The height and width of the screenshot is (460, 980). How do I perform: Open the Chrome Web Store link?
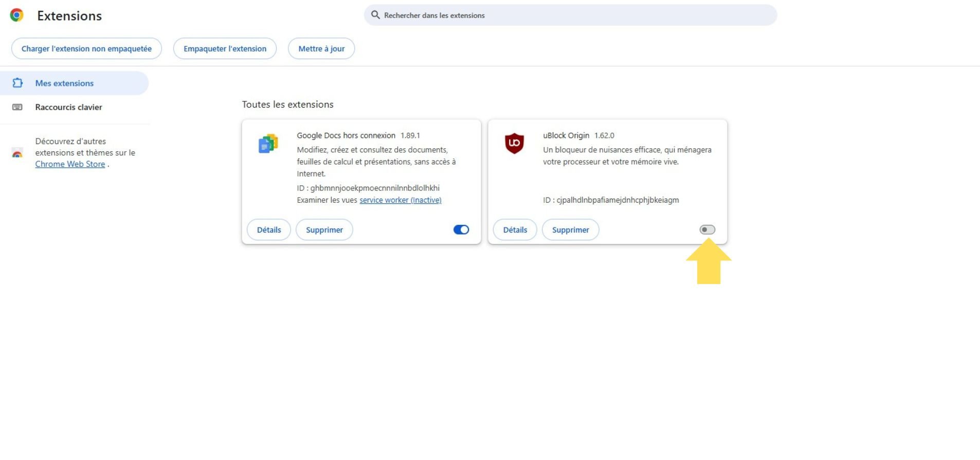(70, 164)
